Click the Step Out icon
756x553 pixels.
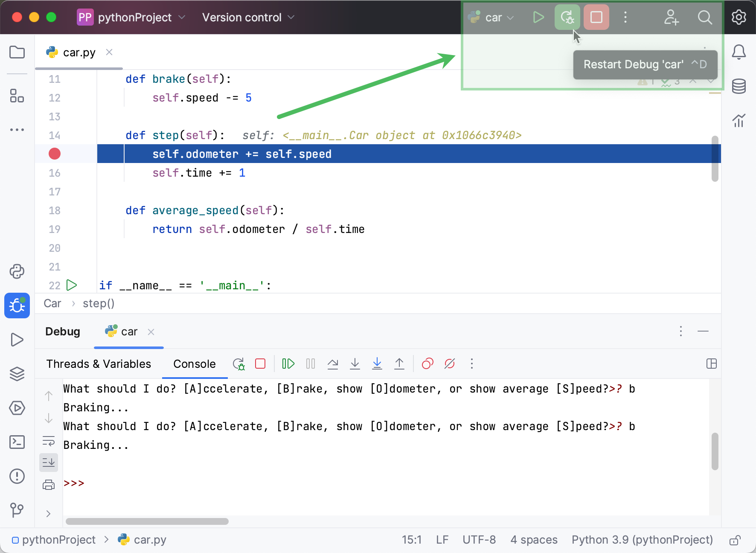[x=399, y=364]
